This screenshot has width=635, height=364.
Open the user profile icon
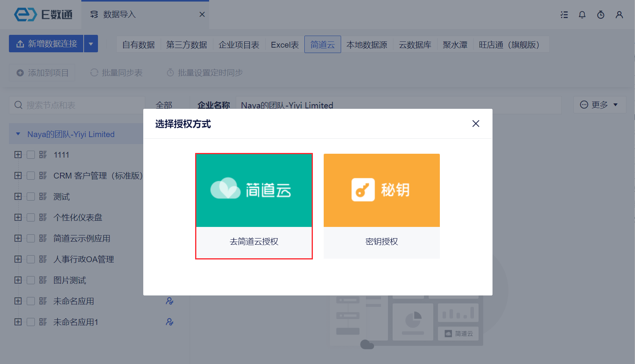click(619, 15)
